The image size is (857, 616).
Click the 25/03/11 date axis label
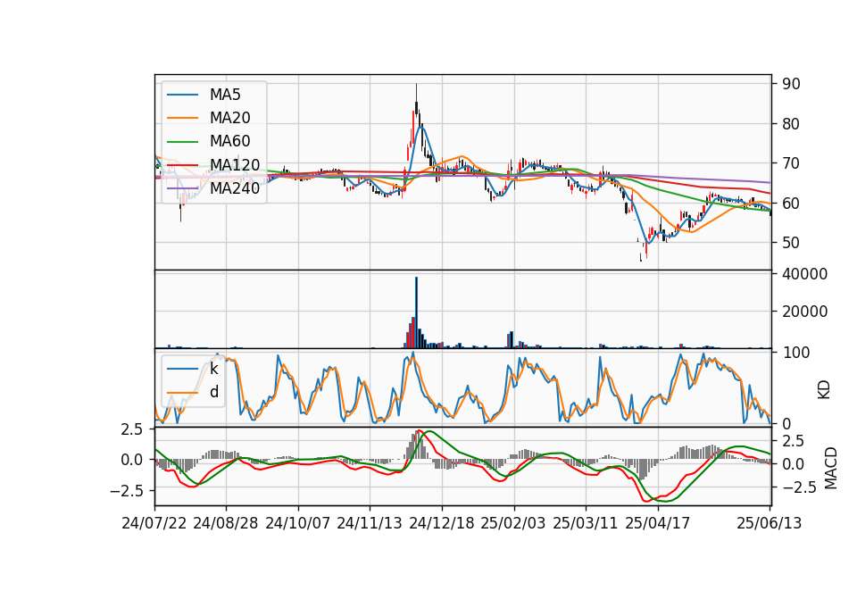click(586, 523)
